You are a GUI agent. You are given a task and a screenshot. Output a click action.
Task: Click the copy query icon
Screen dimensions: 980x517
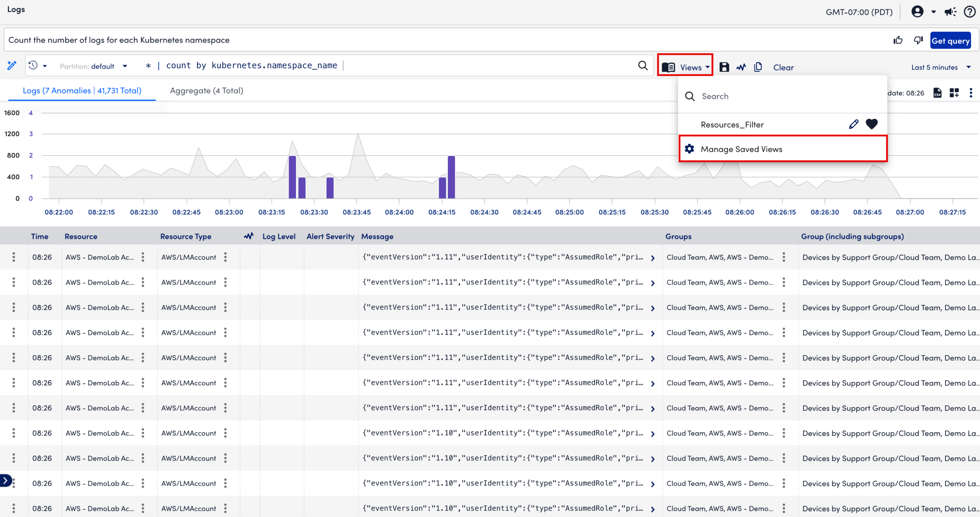[758, 67]
